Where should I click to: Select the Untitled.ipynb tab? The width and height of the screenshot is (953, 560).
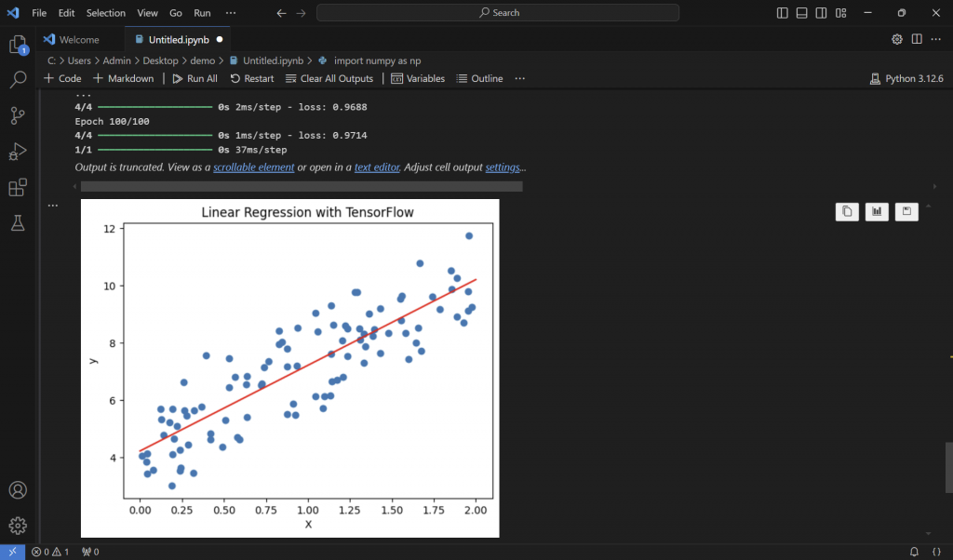pyautogui.click(x=179, y=39)
